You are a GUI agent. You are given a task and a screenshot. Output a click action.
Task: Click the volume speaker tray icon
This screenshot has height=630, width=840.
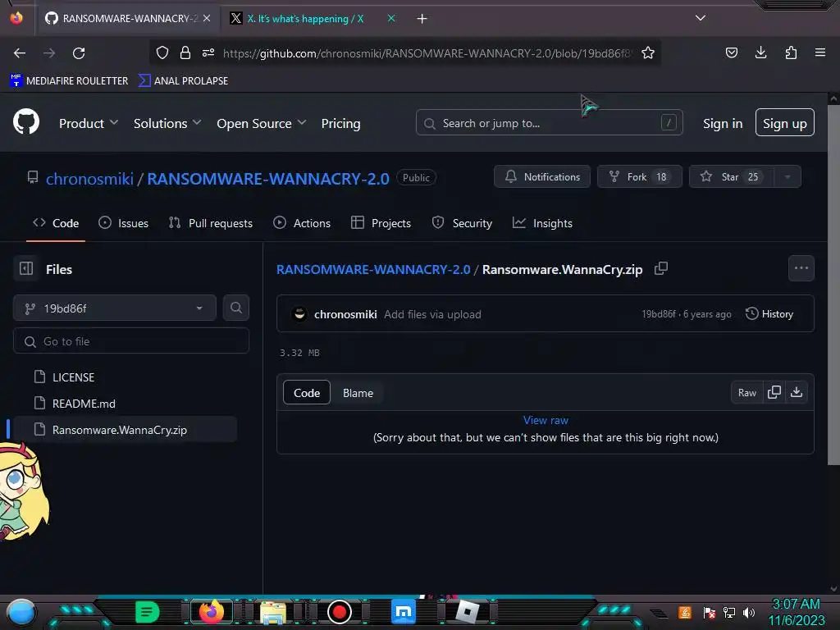point(750,612)
